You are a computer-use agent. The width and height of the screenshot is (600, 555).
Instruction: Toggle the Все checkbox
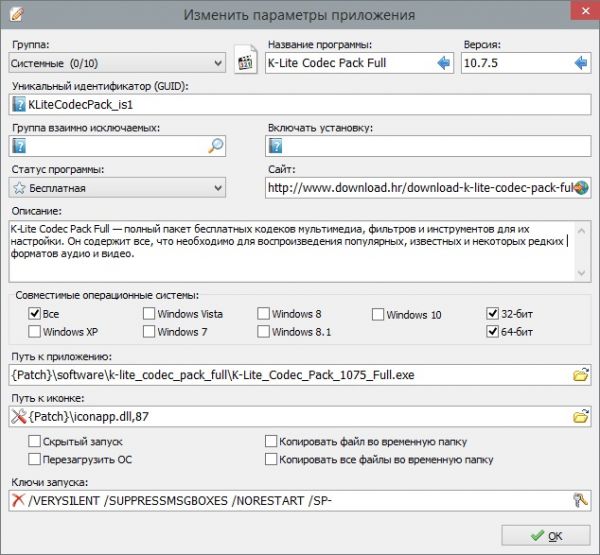click(x=34, y=313)
